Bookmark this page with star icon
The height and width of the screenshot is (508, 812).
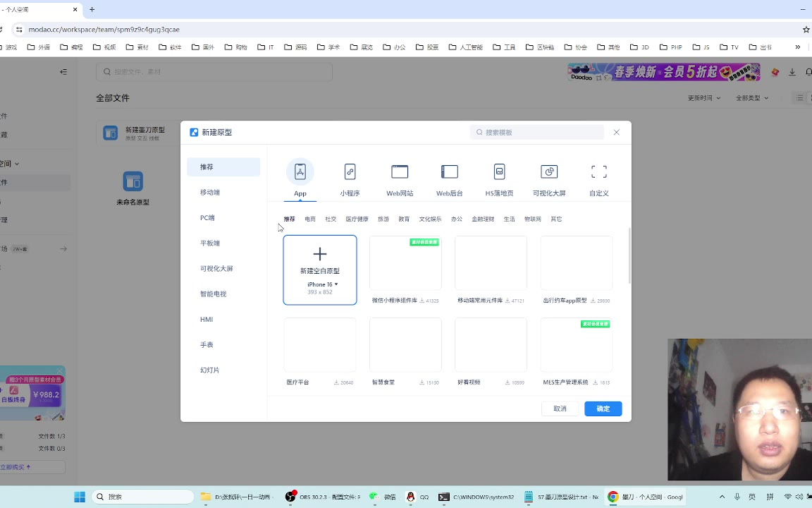pos(806,30)
